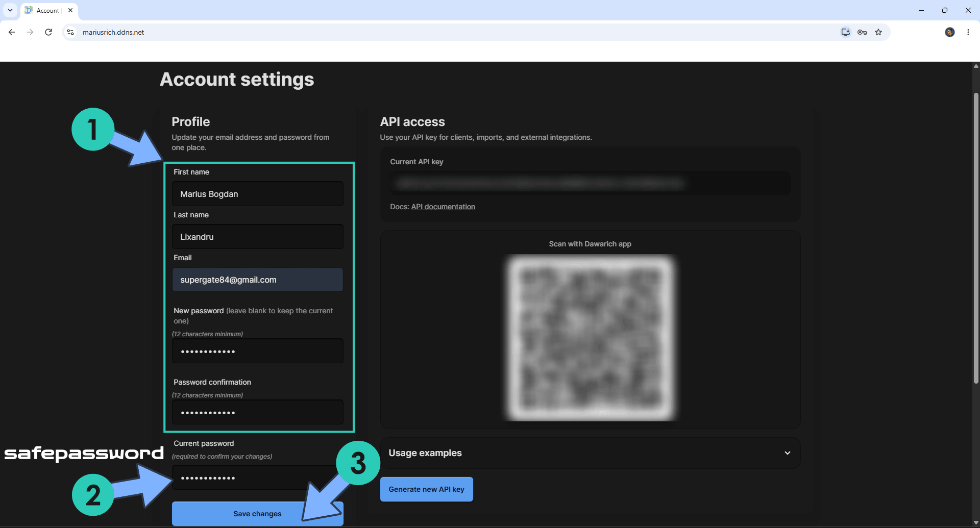
Task: Open the tab search dropdown arrow
Action: 10,10
